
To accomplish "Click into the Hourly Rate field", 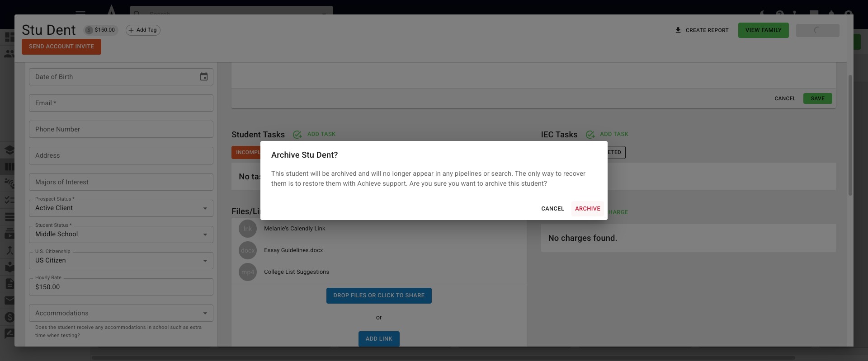I will 121,287.
